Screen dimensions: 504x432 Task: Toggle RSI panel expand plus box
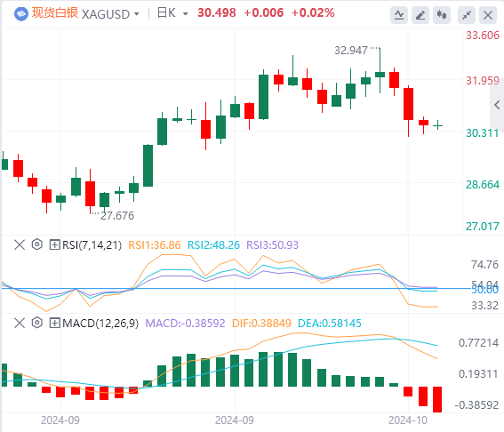[x=54, y=245]
